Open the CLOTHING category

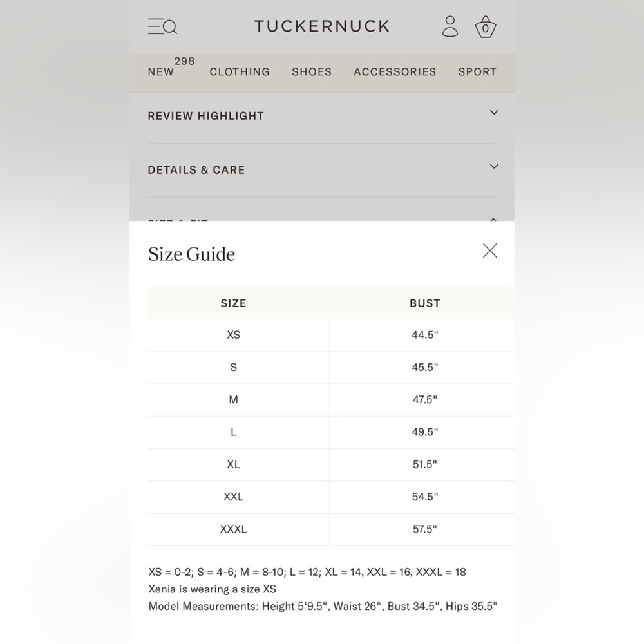240,72
